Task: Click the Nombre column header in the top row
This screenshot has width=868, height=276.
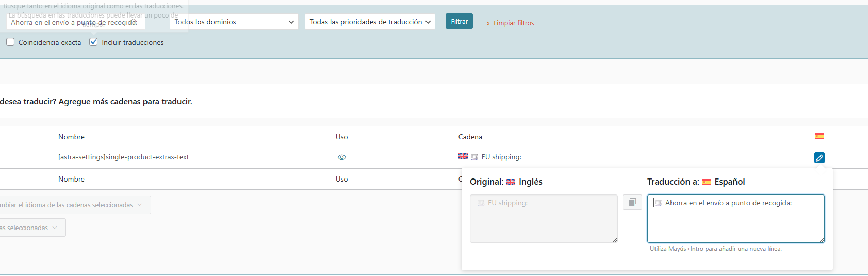Action: pos(71,137)
